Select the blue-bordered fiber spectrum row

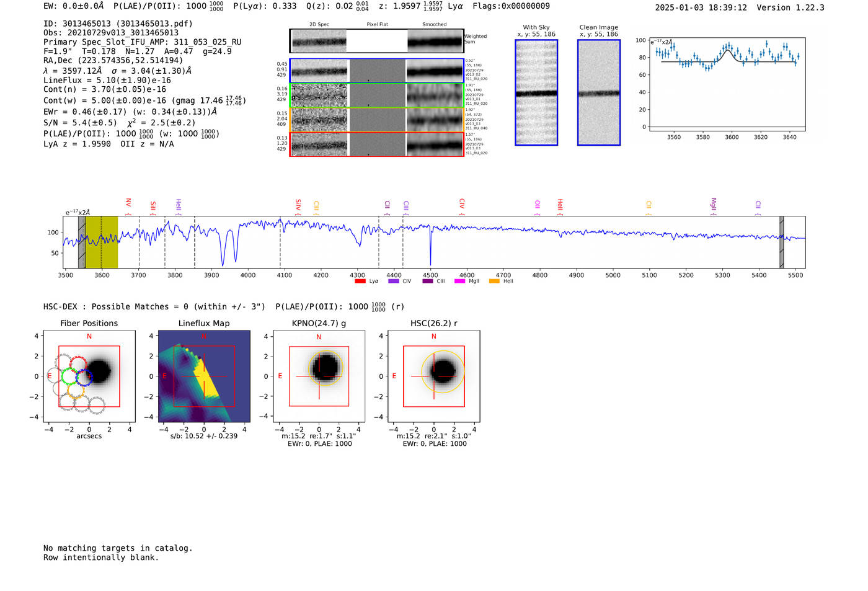[376, 71]
